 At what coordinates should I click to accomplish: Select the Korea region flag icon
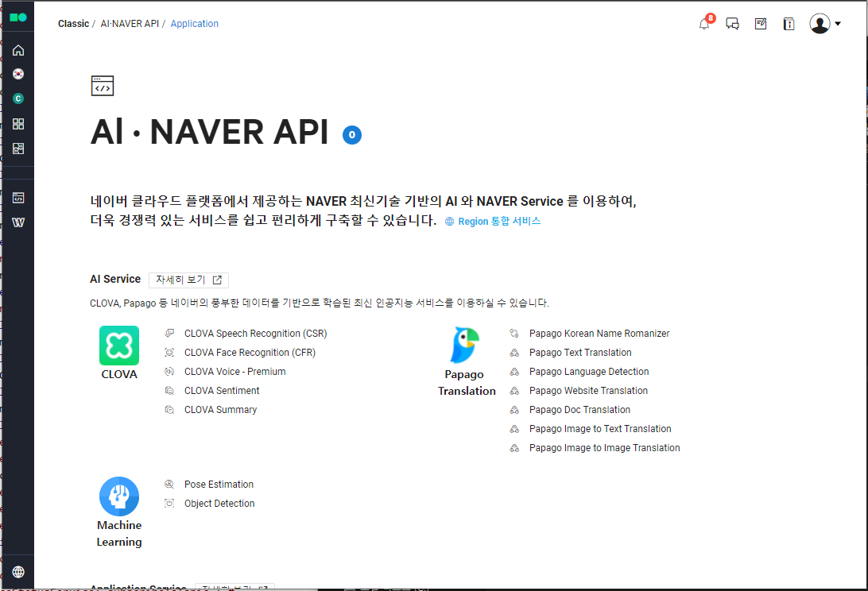[18, 74]
